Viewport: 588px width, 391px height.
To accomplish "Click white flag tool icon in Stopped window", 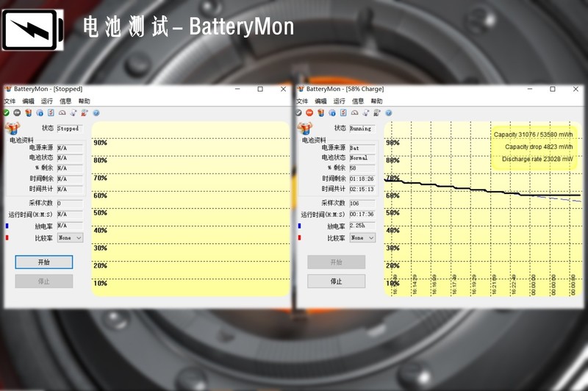I will click(73, 112).
